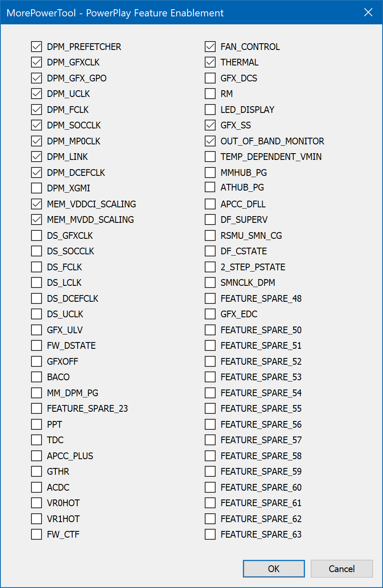Enable the TDC checkbox
This screenshot has width=383, height=588.
pyautogui.click(x=36, y=440)
